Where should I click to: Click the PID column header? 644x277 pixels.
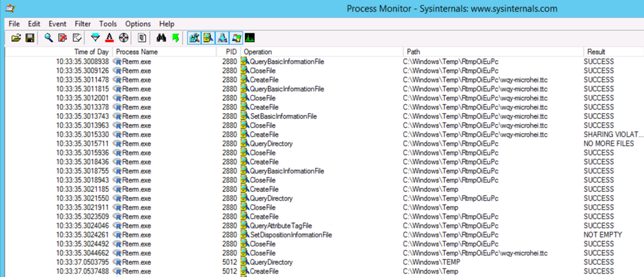228,52
